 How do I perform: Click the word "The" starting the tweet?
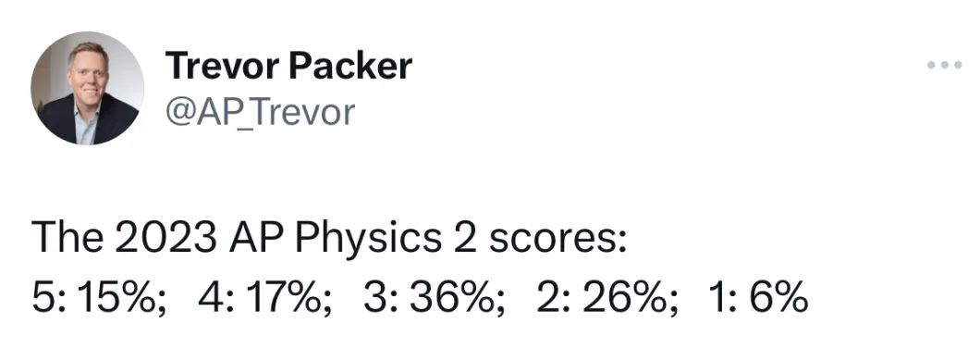pos(68,239)
